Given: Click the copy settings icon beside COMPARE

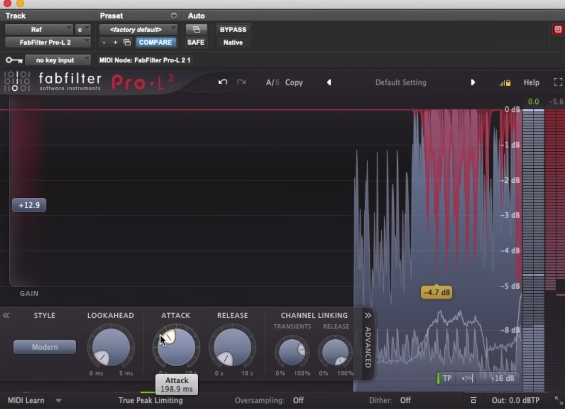Looking at the screenshot, I should (x=127, y=43).
